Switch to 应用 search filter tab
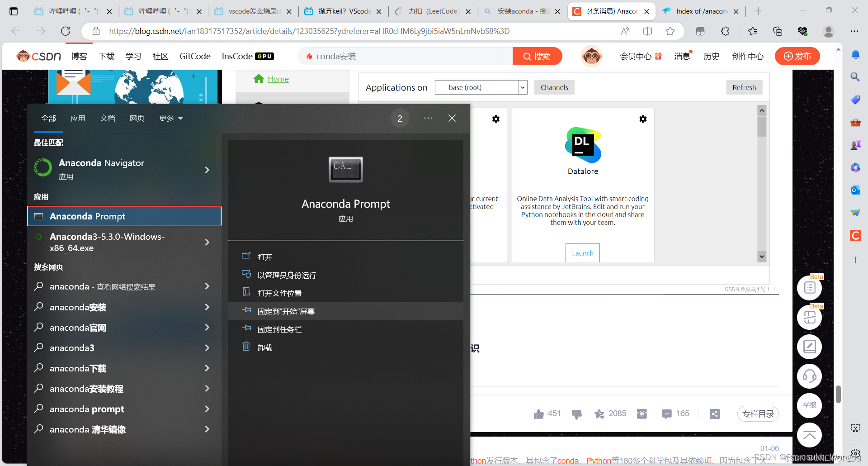Viewport: 868px width, 466px height. tap(78, 118)
